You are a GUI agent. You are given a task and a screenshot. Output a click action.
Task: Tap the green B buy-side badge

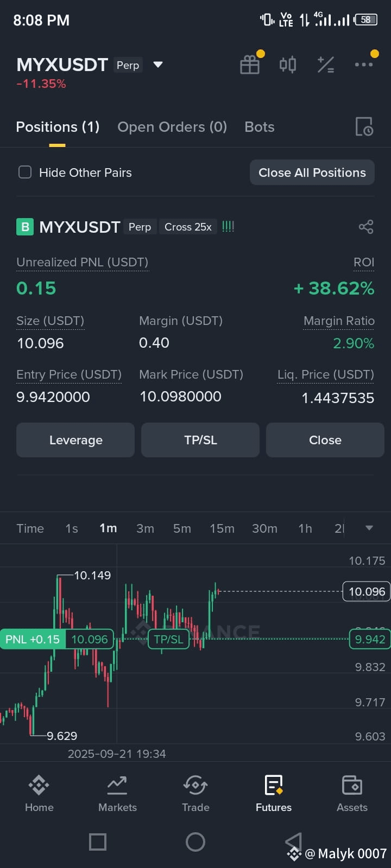(25, 227)
